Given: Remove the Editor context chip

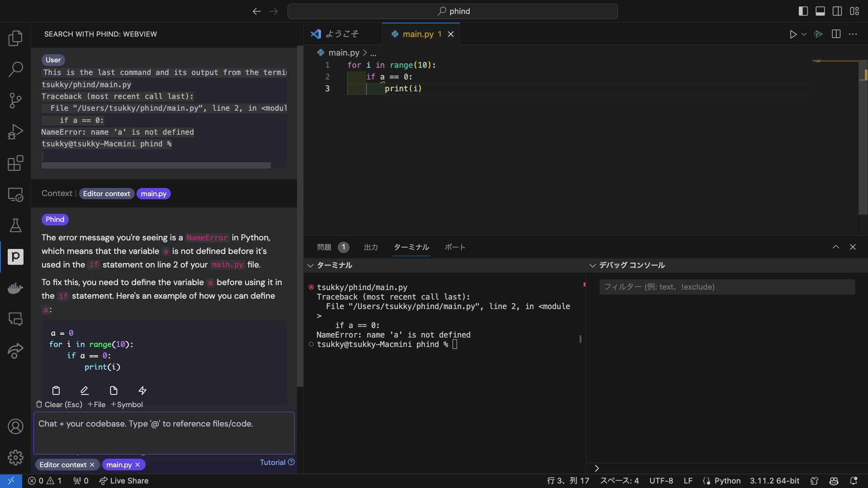Looking at the screenshot, I should [x=92, y=465].
